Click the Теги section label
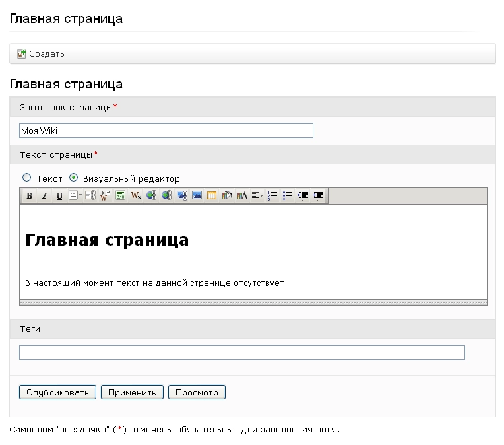The height and width of the screenshot is (445, 504). (x=30, y=329)
